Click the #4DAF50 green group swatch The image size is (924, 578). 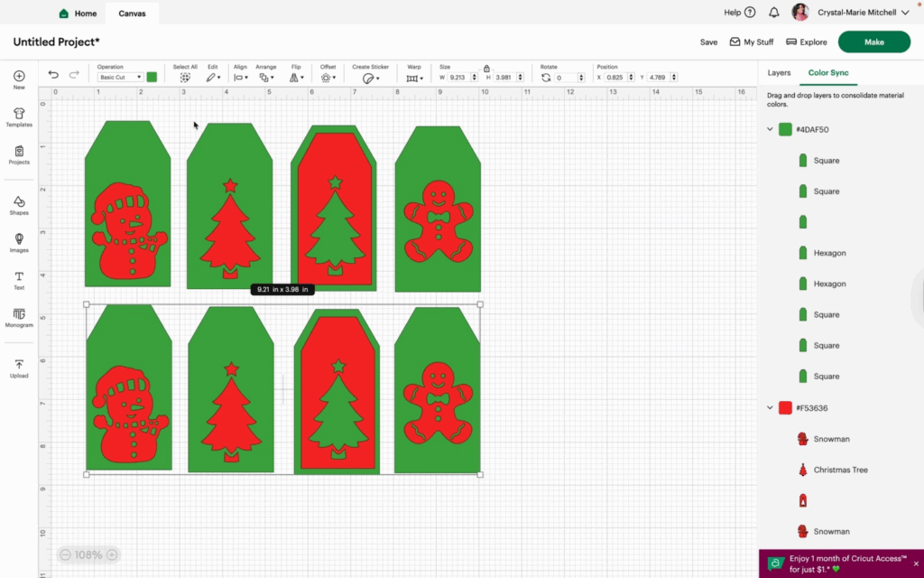click(785, 129)
